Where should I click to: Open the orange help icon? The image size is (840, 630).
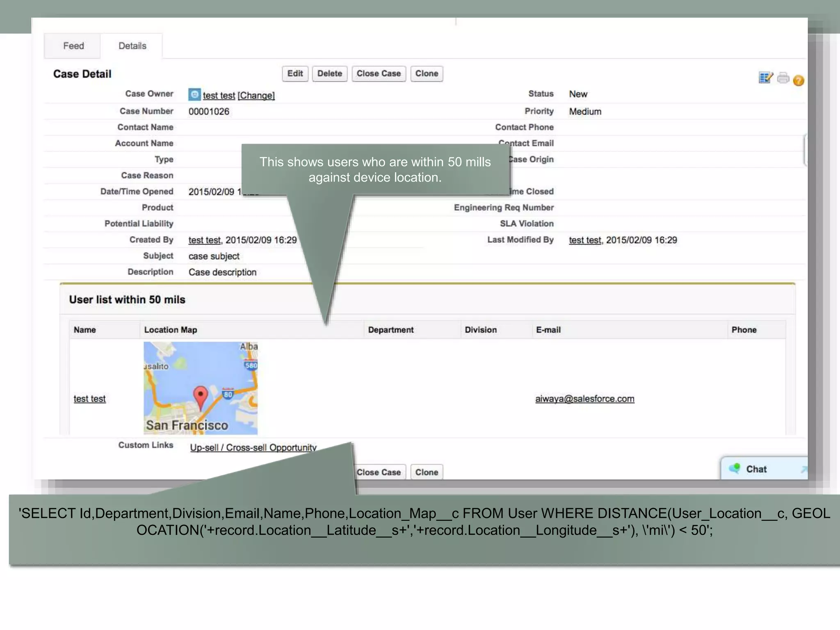(798, 80)
